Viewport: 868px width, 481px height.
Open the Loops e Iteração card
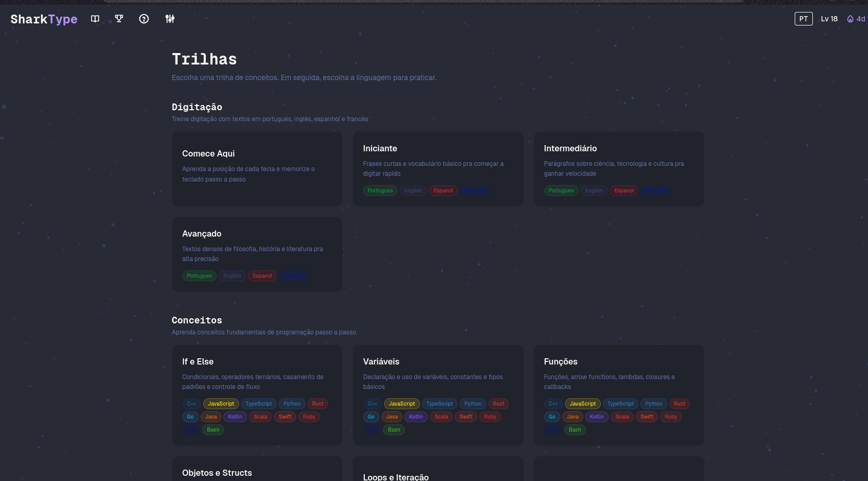pyautogui.click(x=438, y=472)
